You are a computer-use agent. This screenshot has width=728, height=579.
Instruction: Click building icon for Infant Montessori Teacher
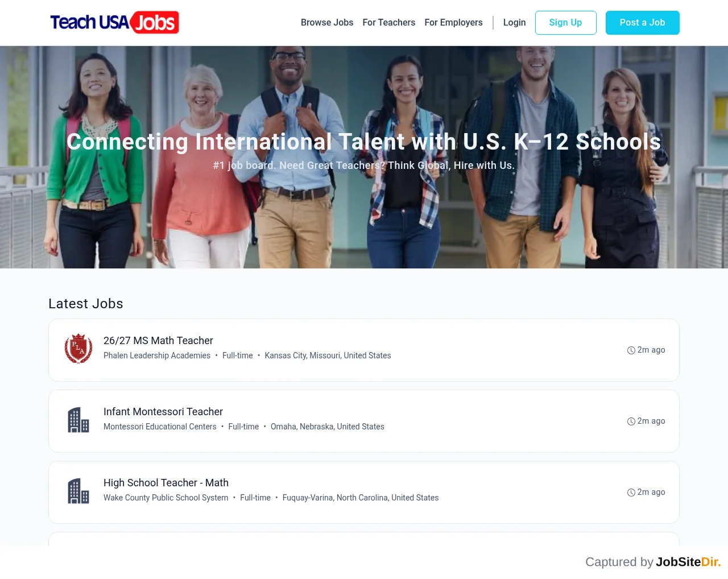point(78,420)
